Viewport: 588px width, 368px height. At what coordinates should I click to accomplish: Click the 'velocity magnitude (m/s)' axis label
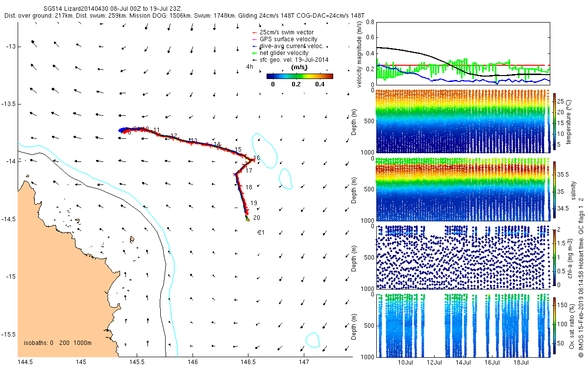click(x=360, y=53)
